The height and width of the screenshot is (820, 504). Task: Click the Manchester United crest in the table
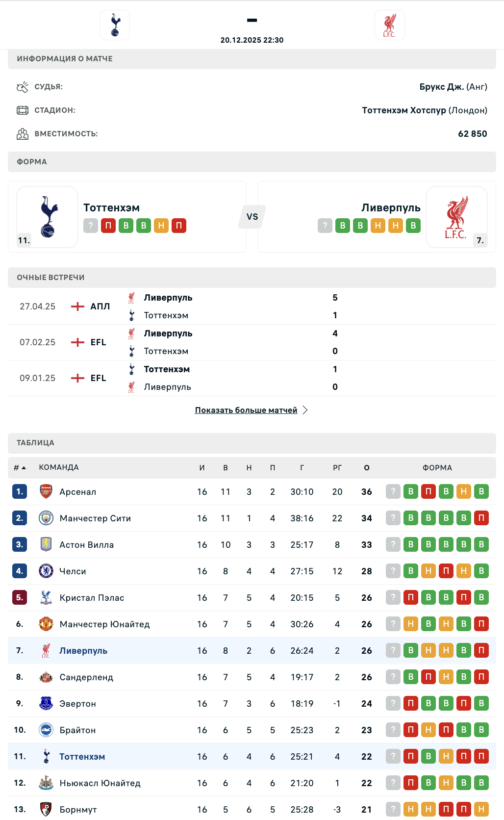[x=46, y=624]
